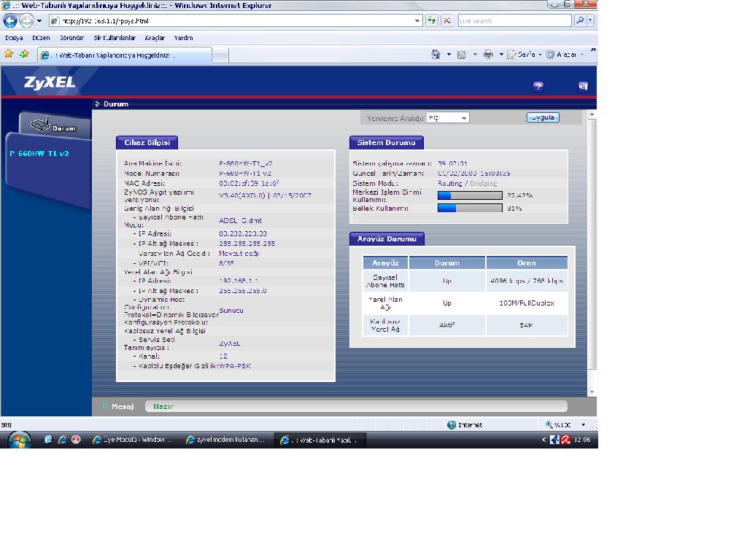
Task: Open the Yenileme Aralığı dropdown
Action: coord(448,117)
